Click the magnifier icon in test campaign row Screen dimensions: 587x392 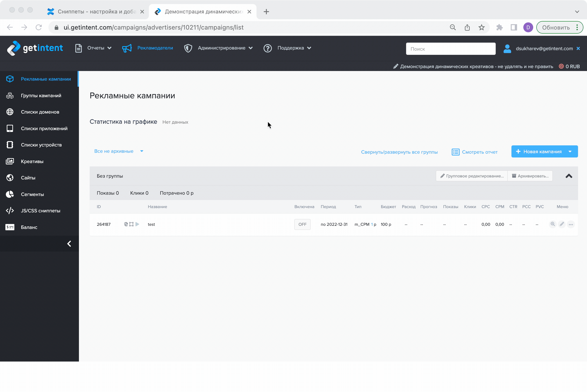[552, 224]
